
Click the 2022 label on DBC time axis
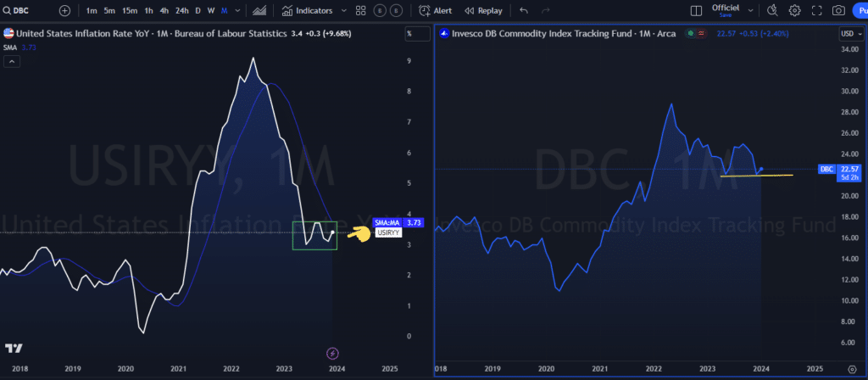[x=654, y=368]
